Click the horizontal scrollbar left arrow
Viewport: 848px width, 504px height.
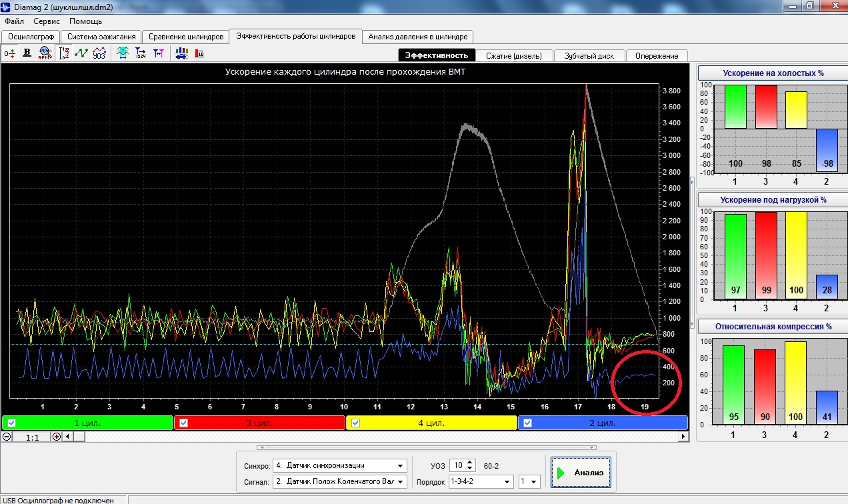(68, 437)
